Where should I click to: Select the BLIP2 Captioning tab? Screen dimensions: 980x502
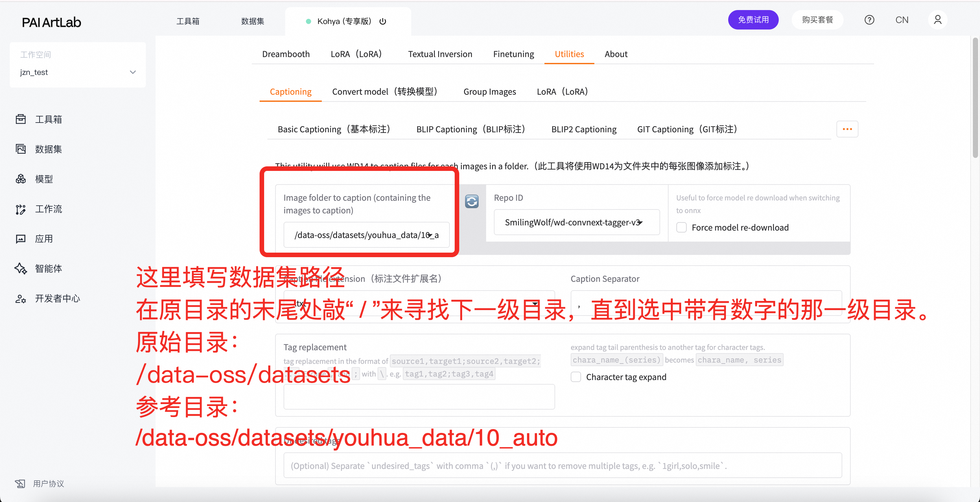(584, 129)
